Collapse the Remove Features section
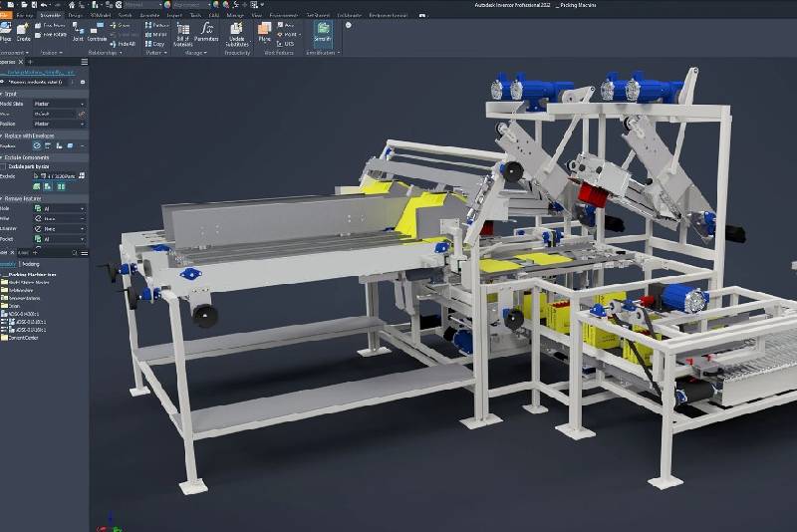Screen dimensions: 797x532 pos(2,198)
